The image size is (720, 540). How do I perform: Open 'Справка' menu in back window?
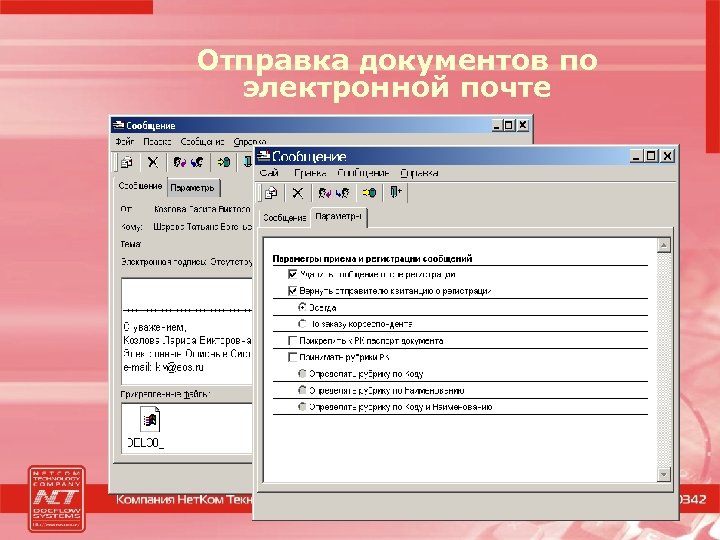[x=249, y=141]
